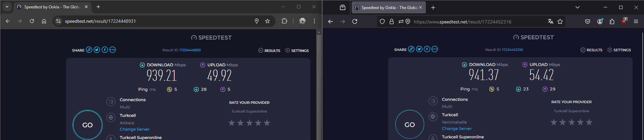Viewport: 644px width, 140px height.
Task: Open Firefox tracking protection shield icon
Action: pos(382,21)
